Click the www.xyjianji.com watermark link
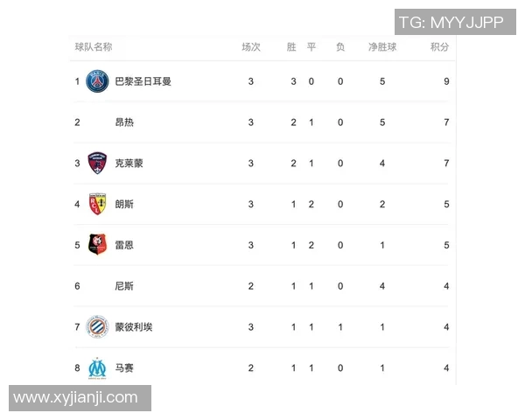The width and height of the screenshot is (525, 420). pos(76,398)
